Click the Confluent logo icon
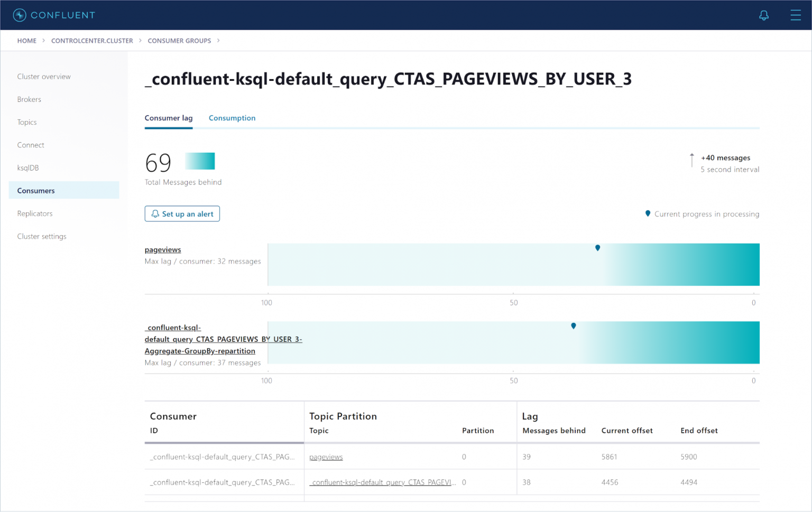Screen dimensions: 812x512 click(20, 15)
